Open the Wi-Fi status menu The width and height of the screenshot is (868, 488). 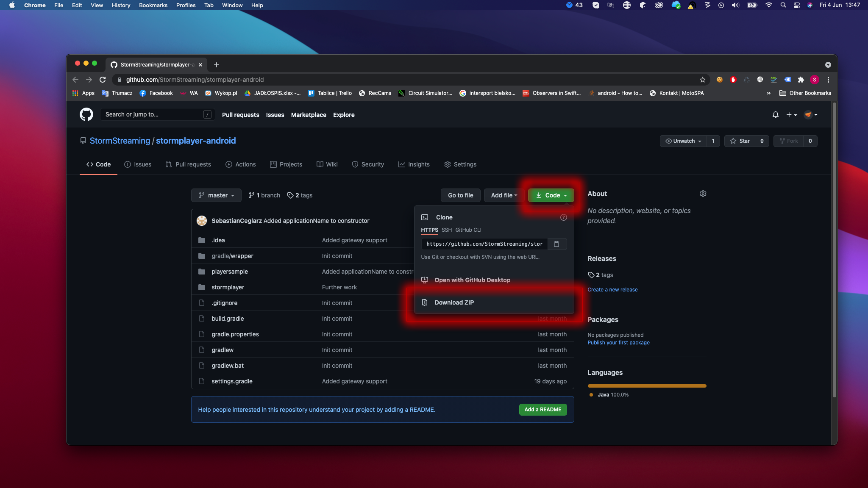click(x=768, y=5)
